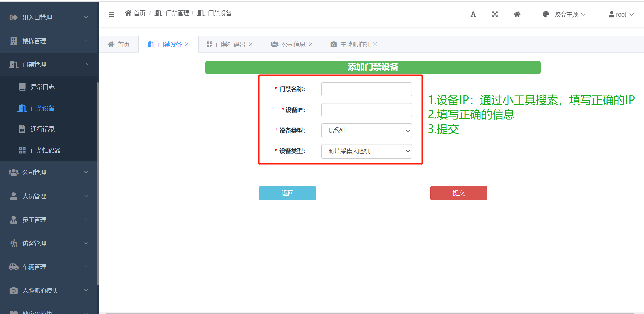
Task: Click the palette icon for 改变主题
Action: [546, 14]
